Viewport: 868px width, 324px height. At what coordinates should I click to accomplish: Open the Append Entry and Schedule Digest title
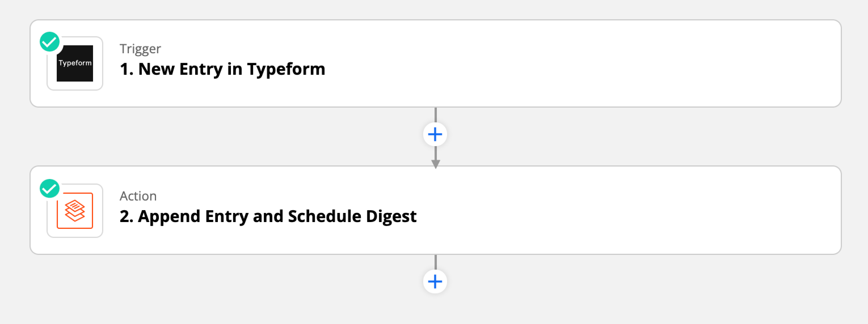268,216
